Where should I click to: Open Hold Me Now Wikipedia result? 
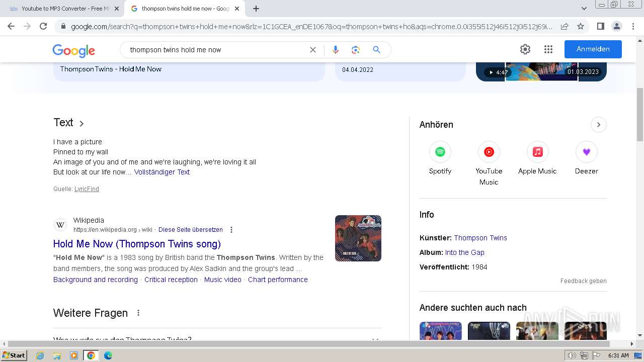coord(137,244)
